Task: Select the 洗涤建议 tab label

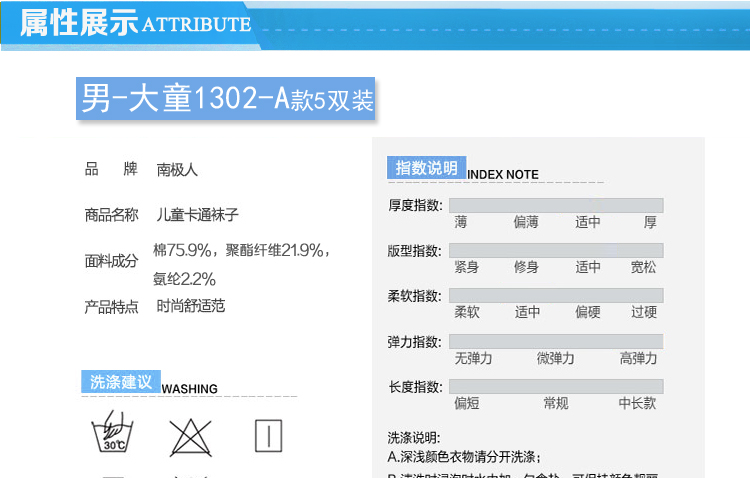Action: click(121, 382)
